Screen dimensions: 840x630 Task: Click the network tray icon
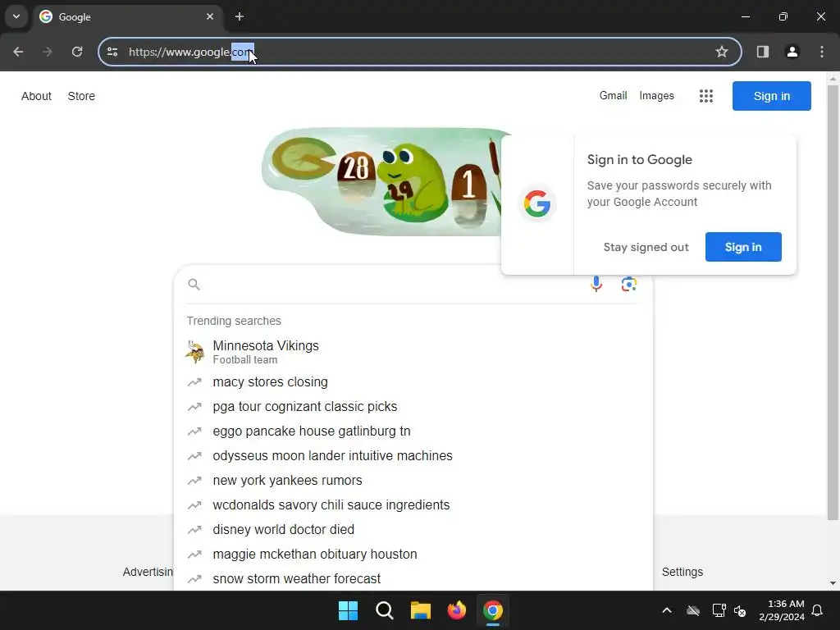(x=719, y=610)
